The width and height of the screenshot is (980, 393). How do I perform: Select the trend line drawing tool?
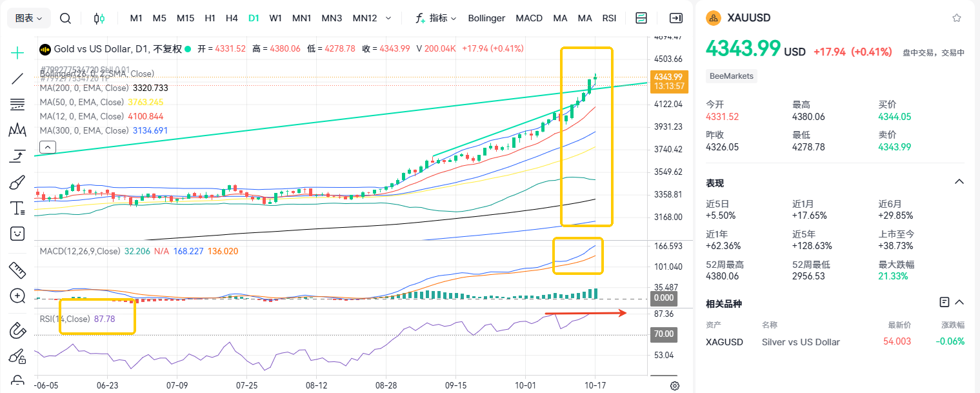click(x=17, y=79)
